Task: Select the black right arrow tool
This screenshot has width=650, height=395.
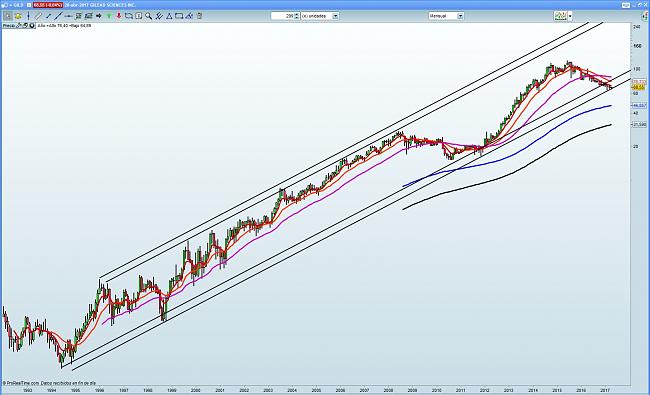Action: click(x=99, y=16)
